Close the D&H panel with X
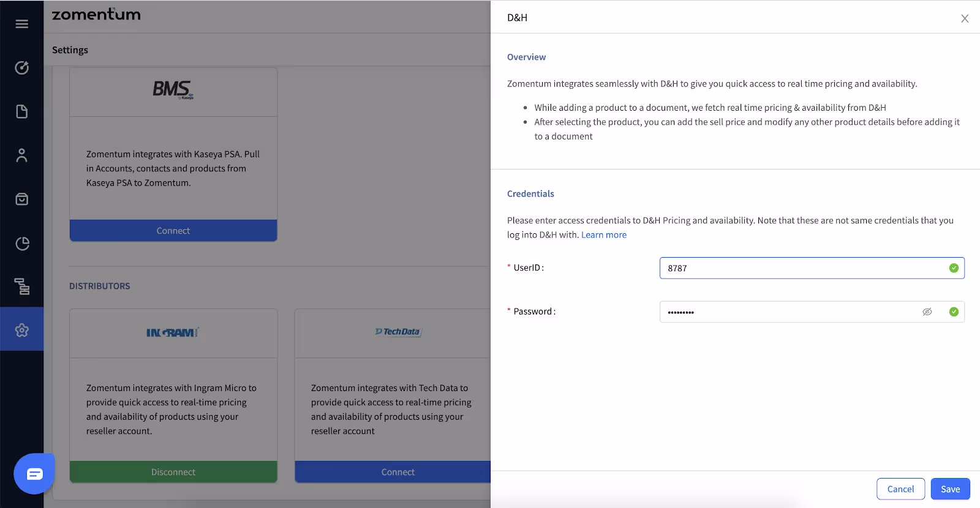980x508 pixels. [x=965, y=18]
